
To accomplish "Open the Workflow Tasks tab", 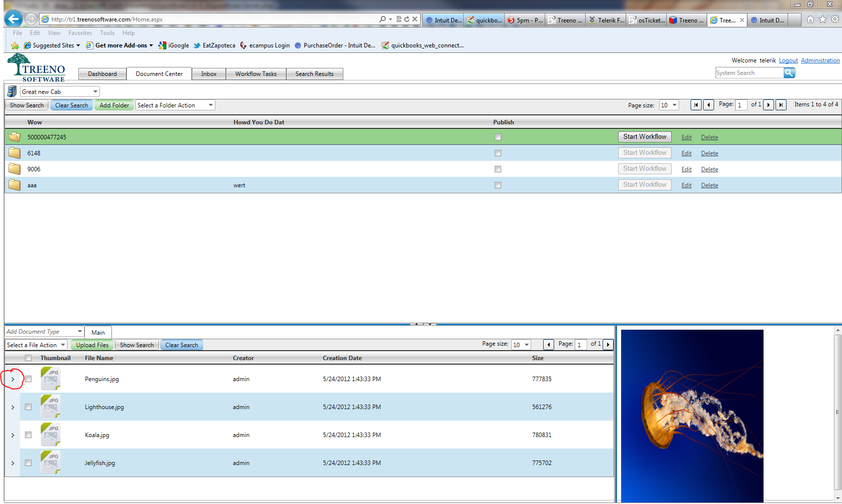I will pos(256,74).
